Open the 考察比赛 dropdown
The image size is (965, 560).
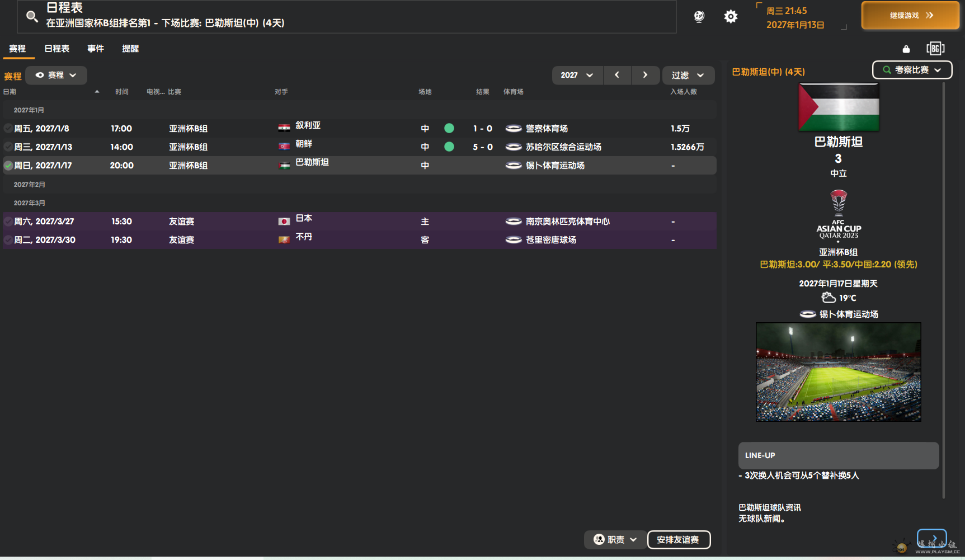coord(912,70)
